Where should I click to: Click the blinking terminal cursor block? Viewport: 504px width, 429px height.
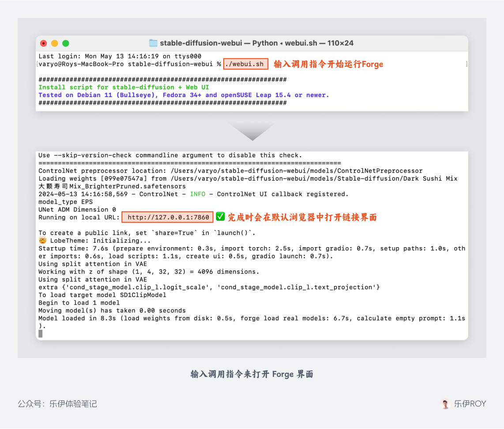pyautogui.click(x=40, y=334)
